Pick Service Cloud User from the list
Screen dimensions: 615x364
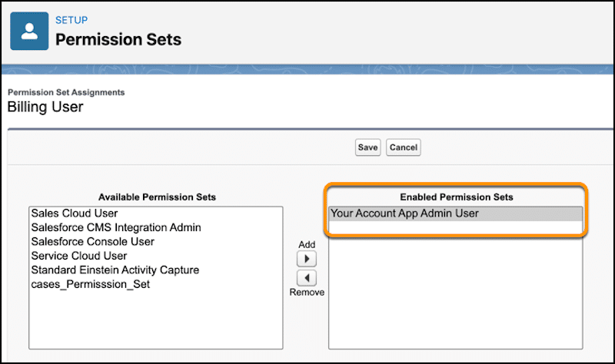pos(156,256)
